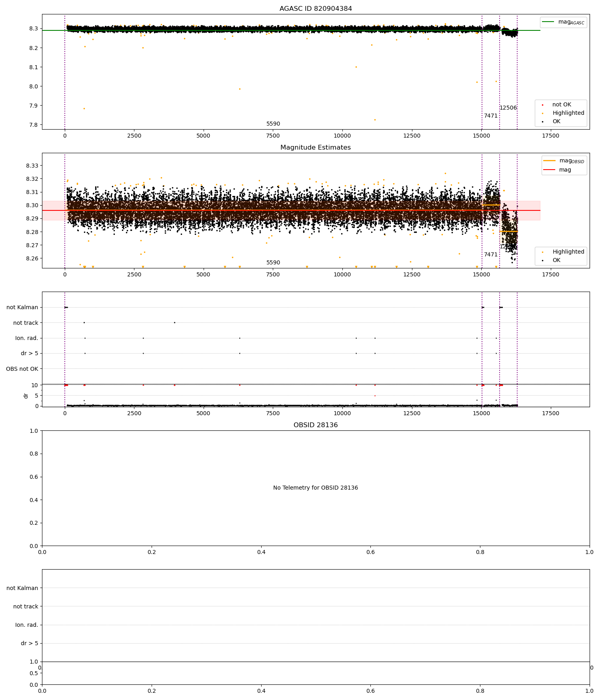Click the 'Magnitude Estimates' plot title
Image resolution: width=600 pixels, height=700 pixels.
(x=316, y=148)
